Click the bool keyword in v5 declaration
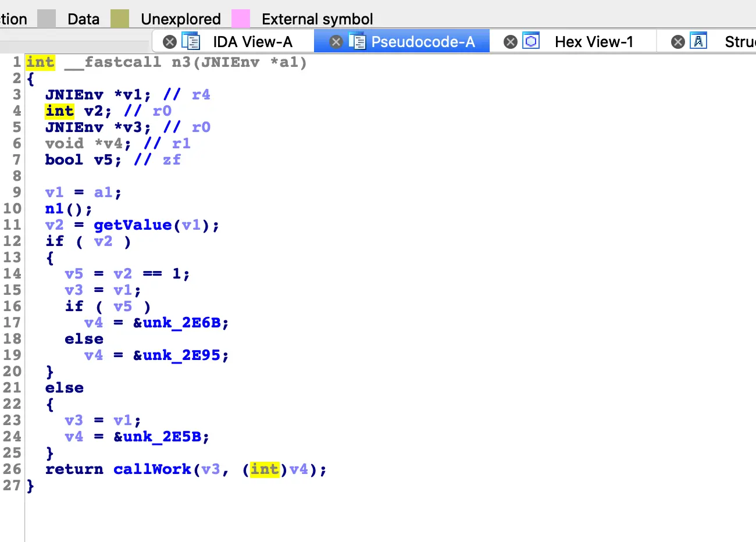The height and width of the screenshot is (542, 756). pos(64,160)
